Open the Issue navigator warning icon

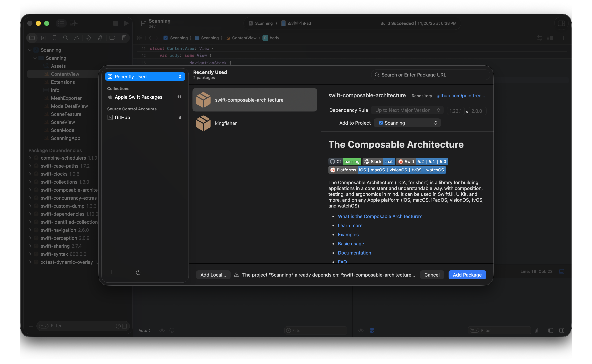[77, 38]
